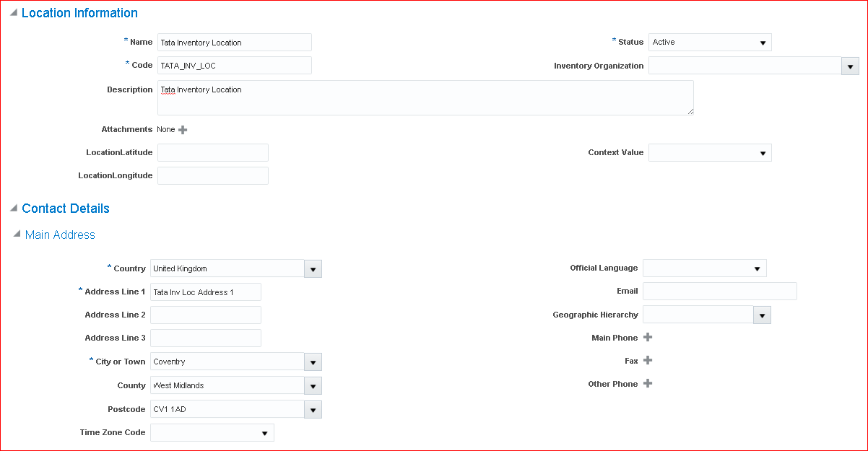868x451 pixels.
Task: Add a Fax number
Action: (648, 361)
